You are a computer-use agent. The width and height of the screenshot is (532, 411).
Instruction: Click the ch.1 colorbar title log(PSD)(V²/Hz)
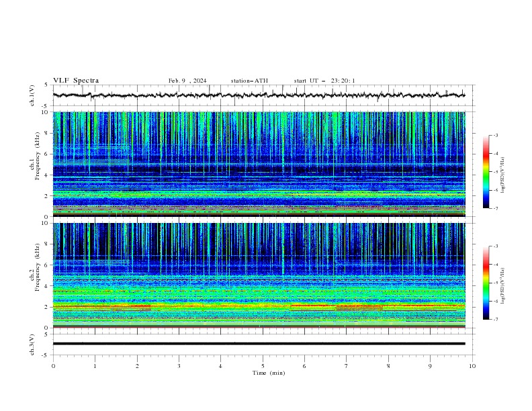(503, 175)
